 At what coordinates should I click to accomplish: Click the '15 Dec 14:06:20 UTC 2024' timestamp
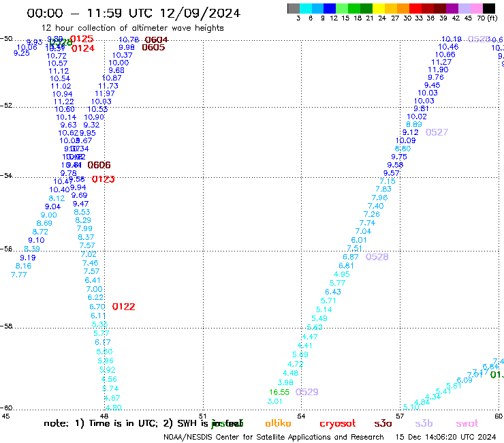coord(445,438)
